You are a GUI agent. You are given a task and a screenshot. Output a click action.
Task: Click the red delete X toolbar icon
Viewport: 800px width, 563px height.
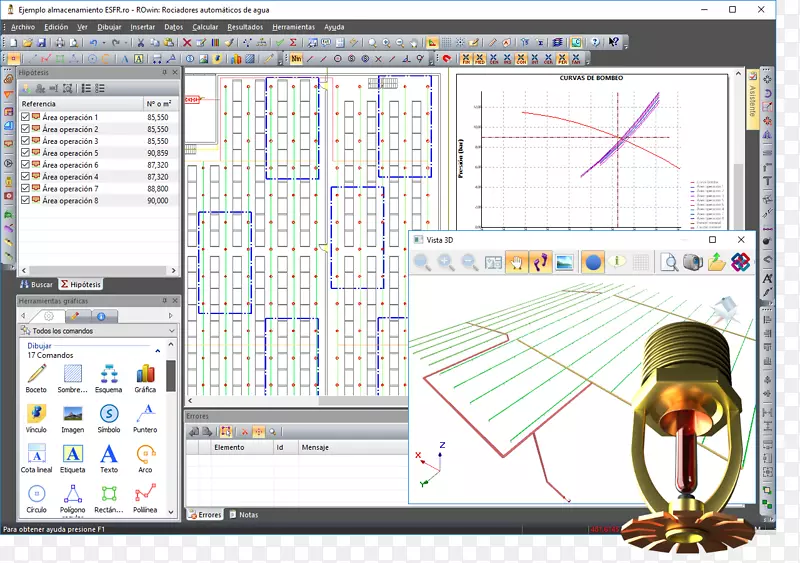pos(187,43)
